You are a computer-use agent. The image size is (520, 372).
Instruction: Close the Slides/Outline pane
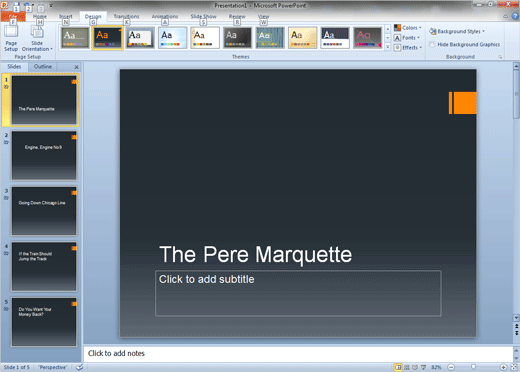tap(76, 67)
